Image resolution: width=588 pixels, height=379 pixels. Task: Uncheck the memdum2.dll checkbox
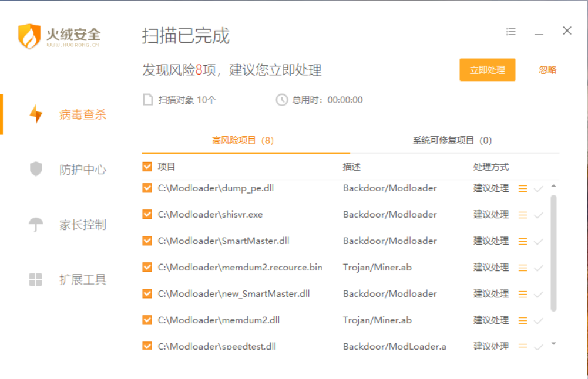coord(147,320)
